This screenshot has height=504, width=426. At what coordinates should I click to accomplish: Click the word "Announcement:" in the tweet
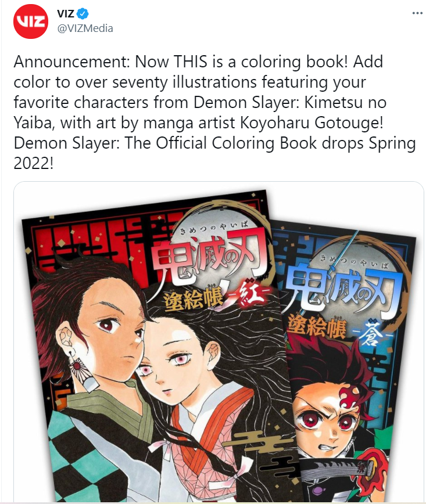coord(71,62)
